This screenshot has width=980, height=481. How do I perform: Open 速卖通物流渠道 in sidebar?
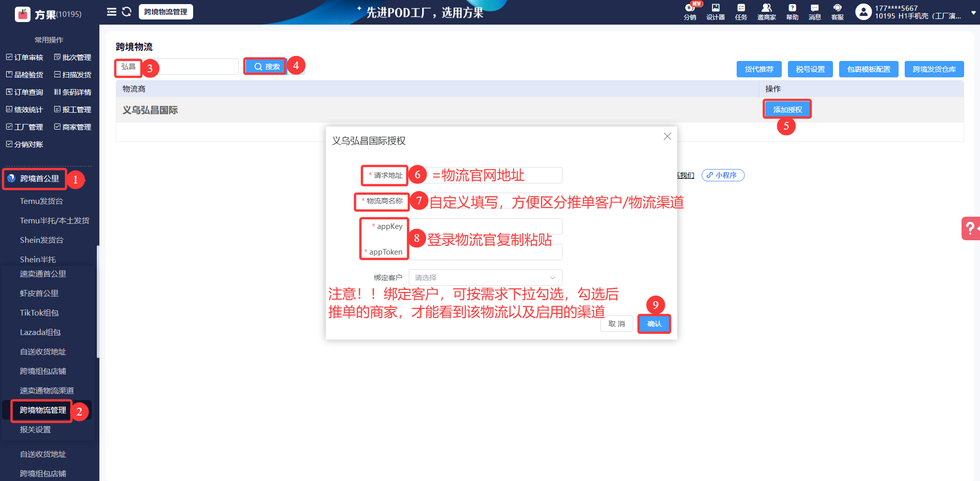[47, 391]
